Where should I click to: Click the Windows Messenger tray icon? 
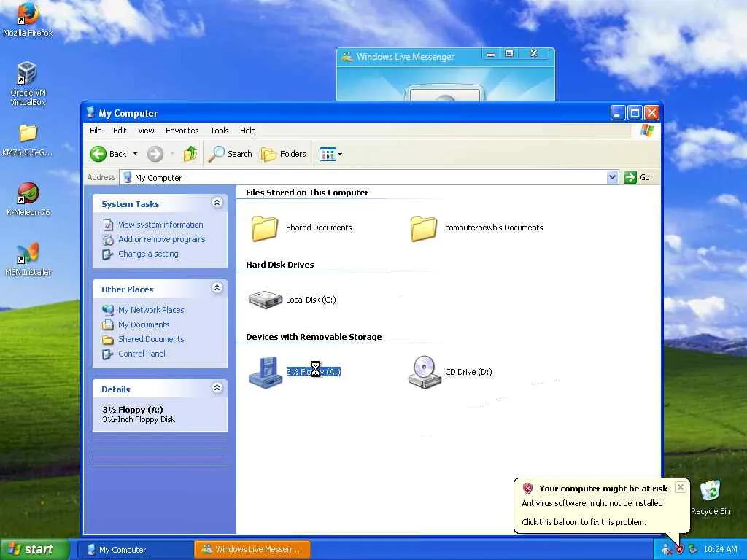pos(667,550)
